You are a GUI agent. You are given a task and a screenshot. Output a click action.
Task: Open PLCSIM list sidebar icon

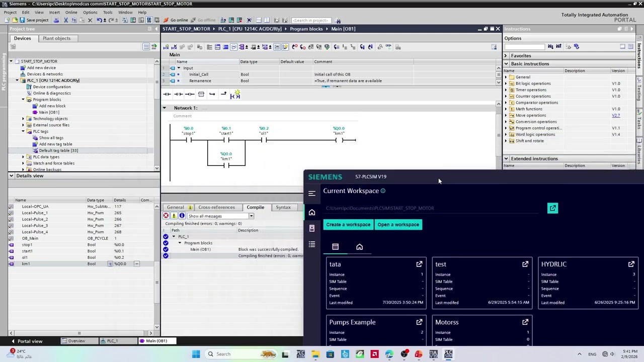(x=312, y=244)
